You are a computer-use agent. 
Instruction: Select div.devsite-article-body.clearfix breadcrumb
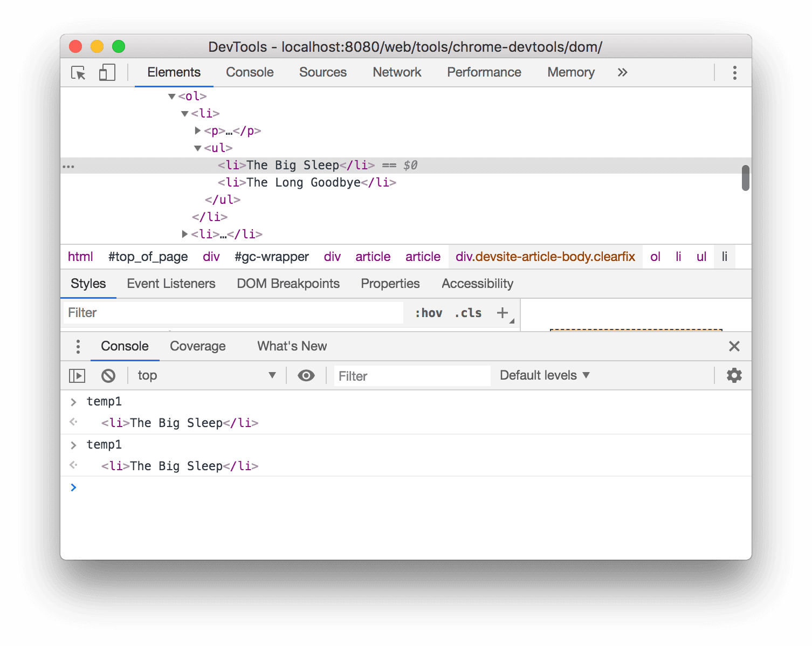pyautogui.click(x=545, y=257)
